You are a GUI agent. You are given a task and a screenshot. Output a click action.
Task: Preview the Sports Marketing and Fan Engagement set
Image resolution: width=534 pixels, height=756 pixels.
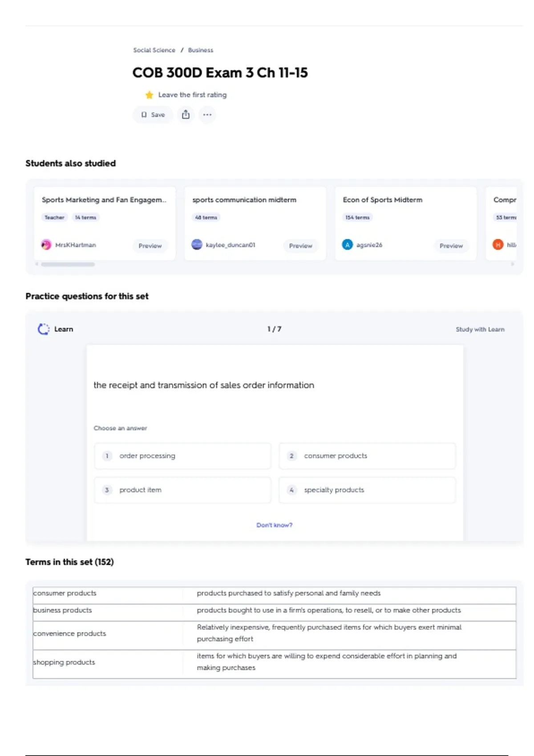[x=150, y=245]
